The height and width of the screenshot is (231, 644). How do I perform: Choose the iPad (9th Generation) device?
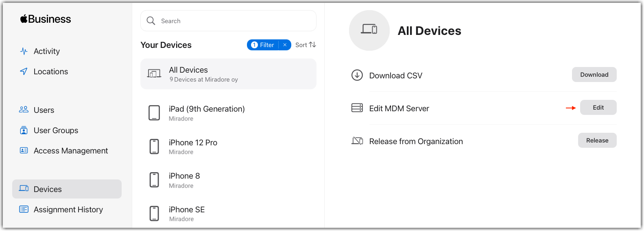point(228,113)
